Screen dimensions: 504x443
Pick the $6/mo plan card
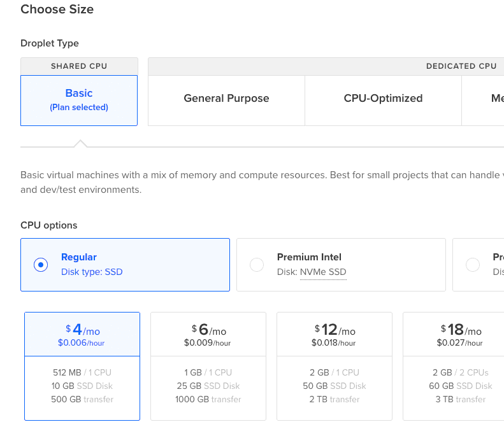click(x=208, y=366)
